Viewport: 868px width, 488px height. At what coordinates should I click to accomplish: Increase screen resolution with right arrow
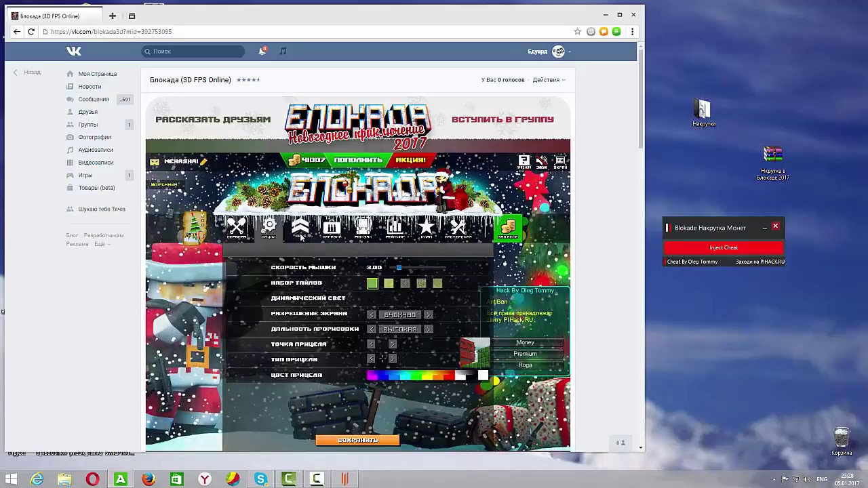pyautogui.click(x=428, y=314)
